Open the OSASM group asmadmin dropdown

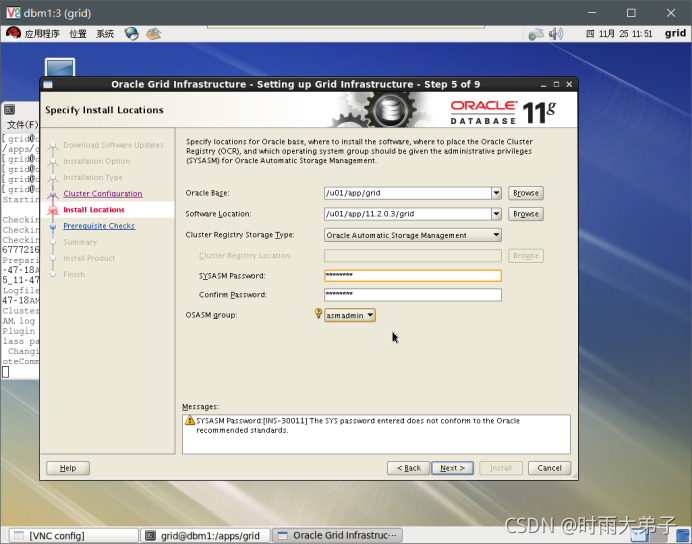350,315
